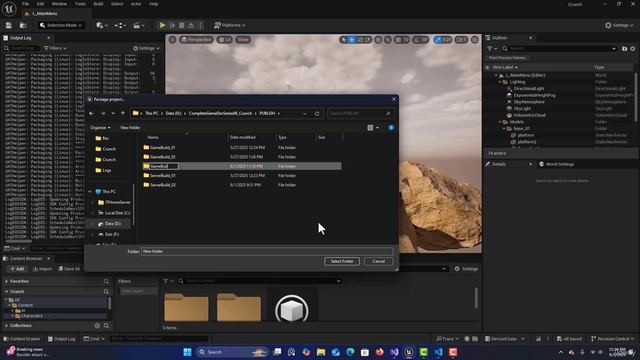The image size is (640, 360).
Task: Click the Folder name input field
Action: pyautogui.click(x=267, y=251)
